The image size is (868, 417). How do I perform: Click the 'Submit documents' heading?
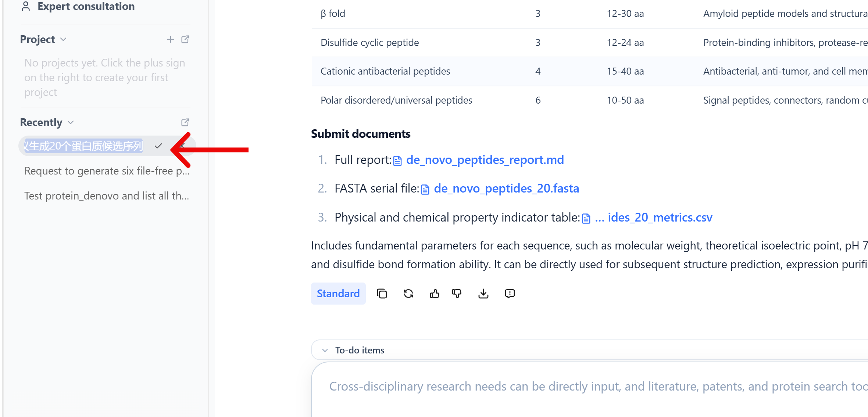pyautogui.click(x=361, y=134)
